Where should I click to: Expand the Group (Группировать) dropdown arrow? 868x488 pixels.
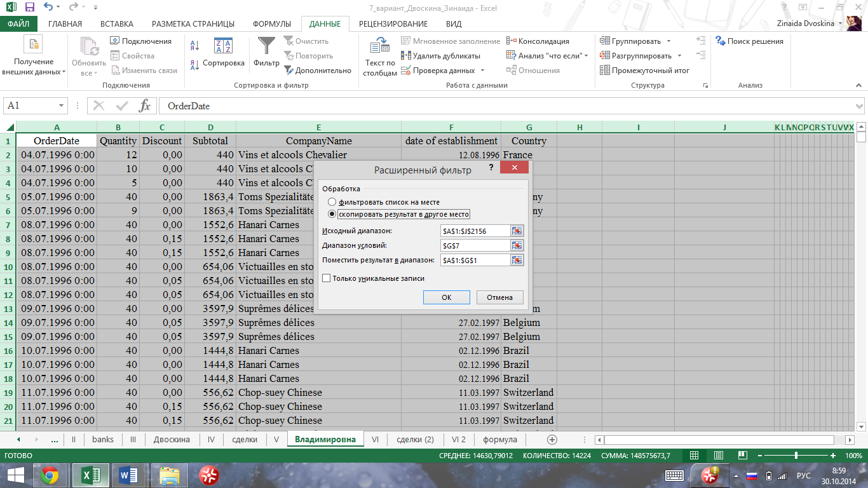pos(669,41)
